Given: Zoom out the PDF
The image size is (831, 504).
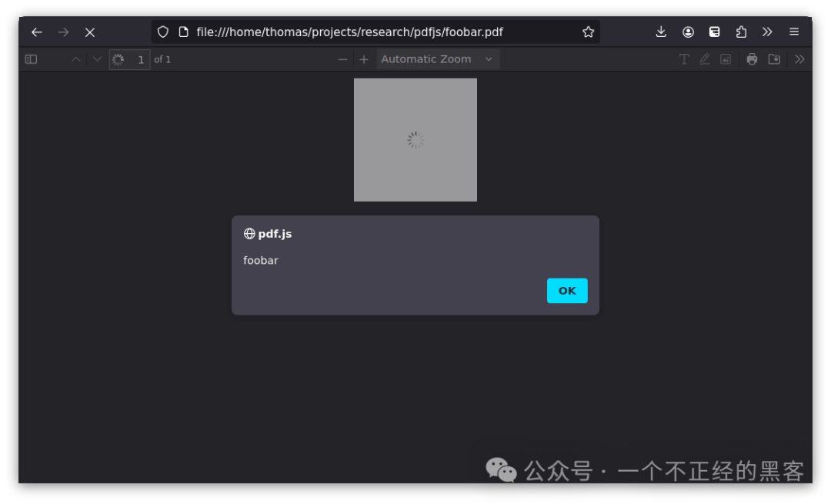Looking at the screenshot, I should tap(343, 59).
